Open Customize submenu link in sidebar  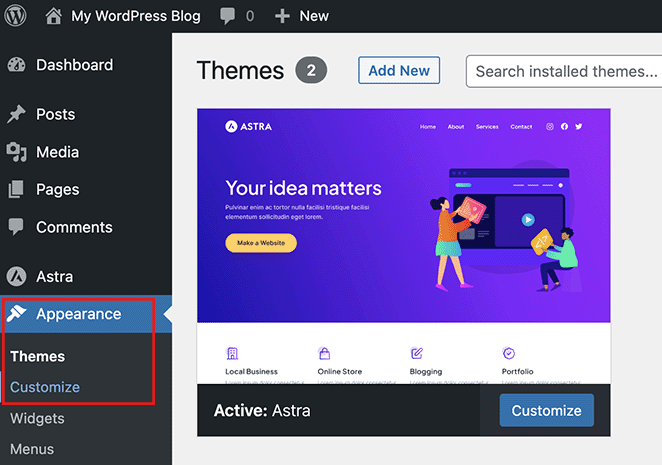click(45, 387)
